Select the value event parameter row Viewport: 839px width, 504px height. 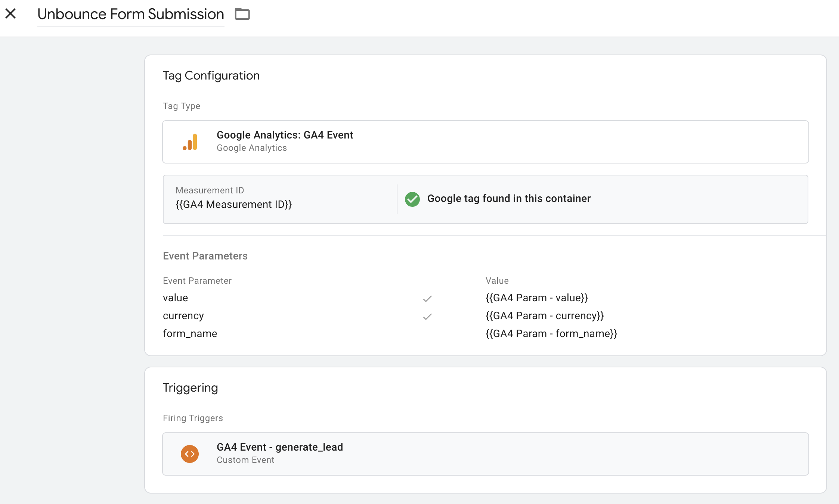click(x=175, y=298)
